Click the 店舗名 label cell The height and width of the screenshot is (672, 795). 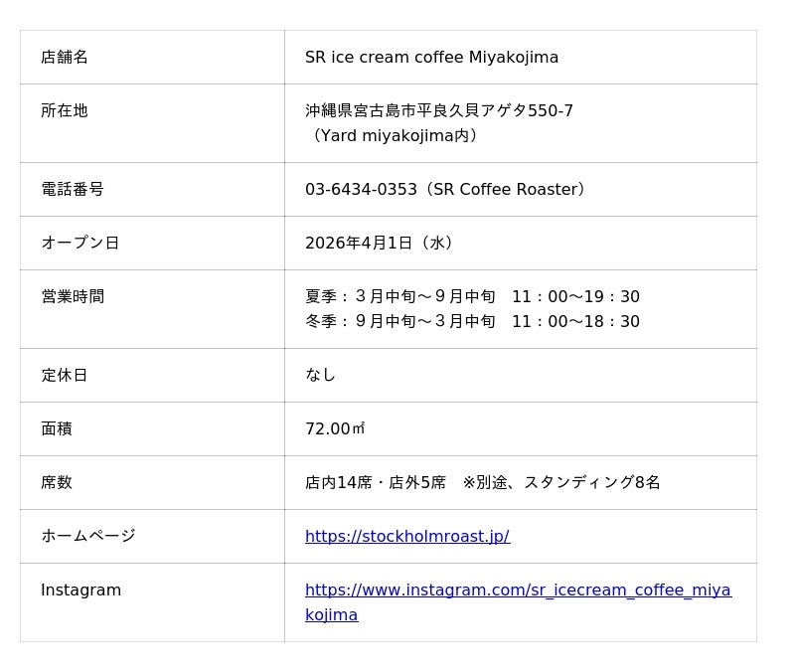pos(65,58)
